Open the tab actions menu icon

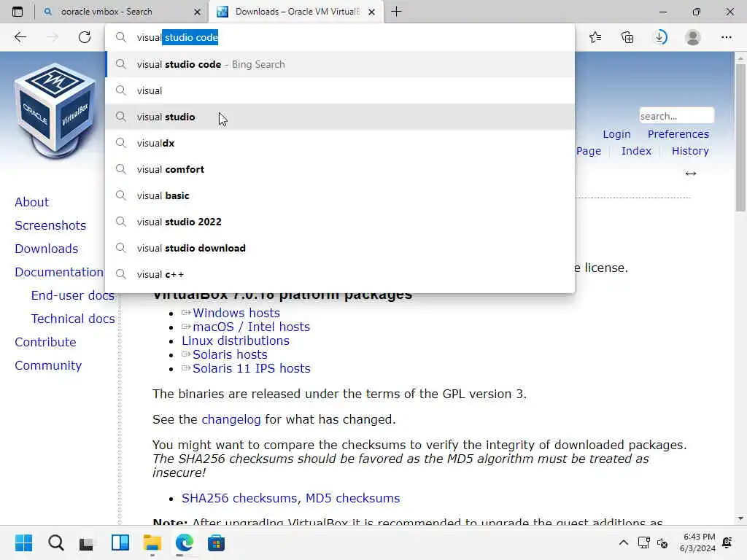[x=18, y=12]
